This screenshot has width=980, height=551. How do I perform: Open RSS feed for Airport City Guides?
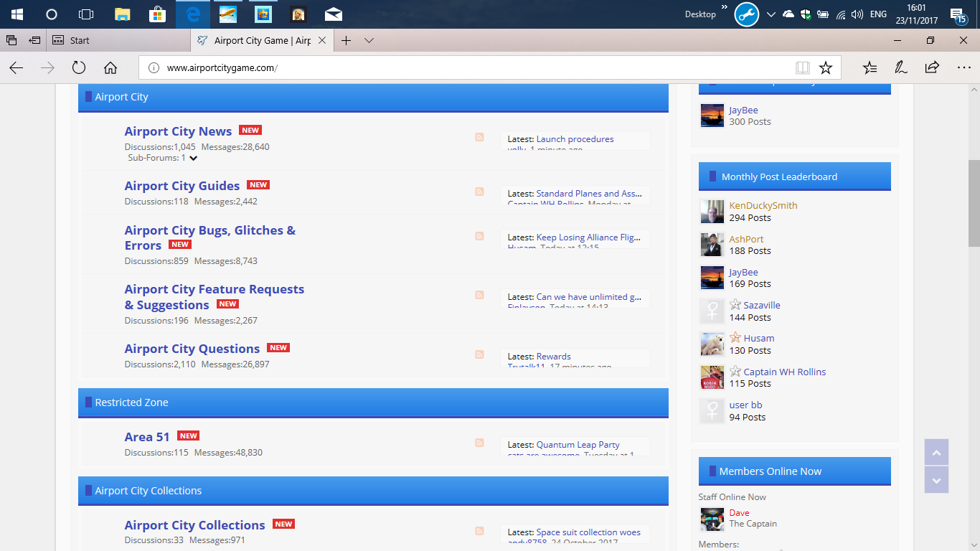point(479,192)
